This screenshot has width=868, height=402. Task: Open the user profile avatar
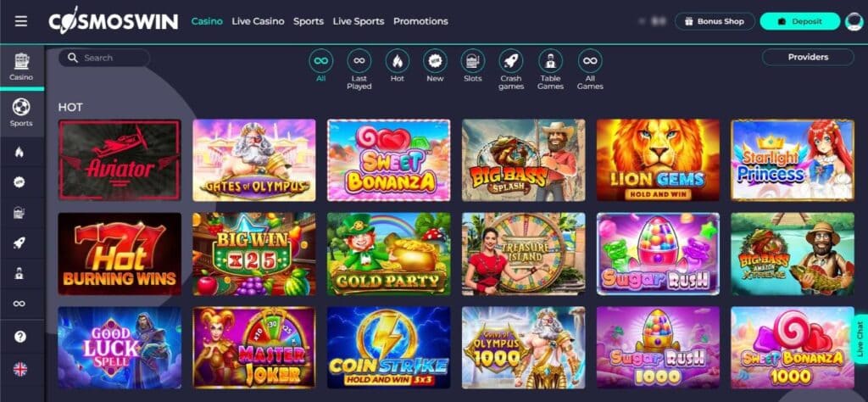[854, 21]
